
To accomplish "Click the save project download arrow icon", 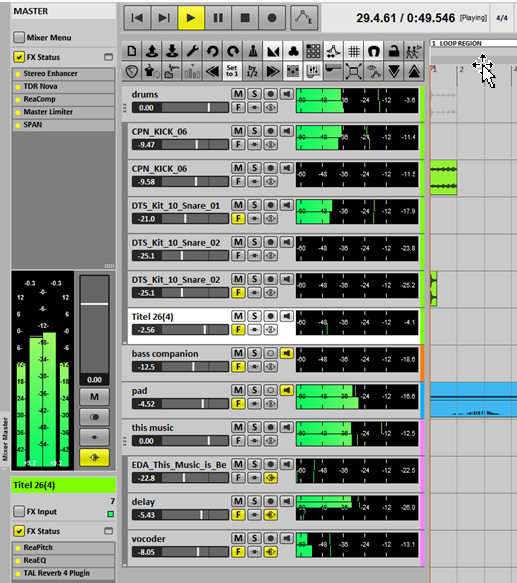I will click(172, 51).
